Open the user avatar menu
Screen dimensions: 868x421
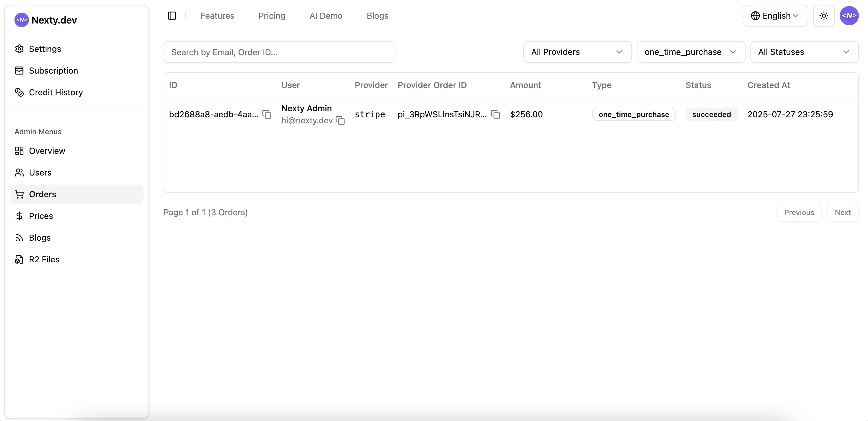click(x=849, y=16)
